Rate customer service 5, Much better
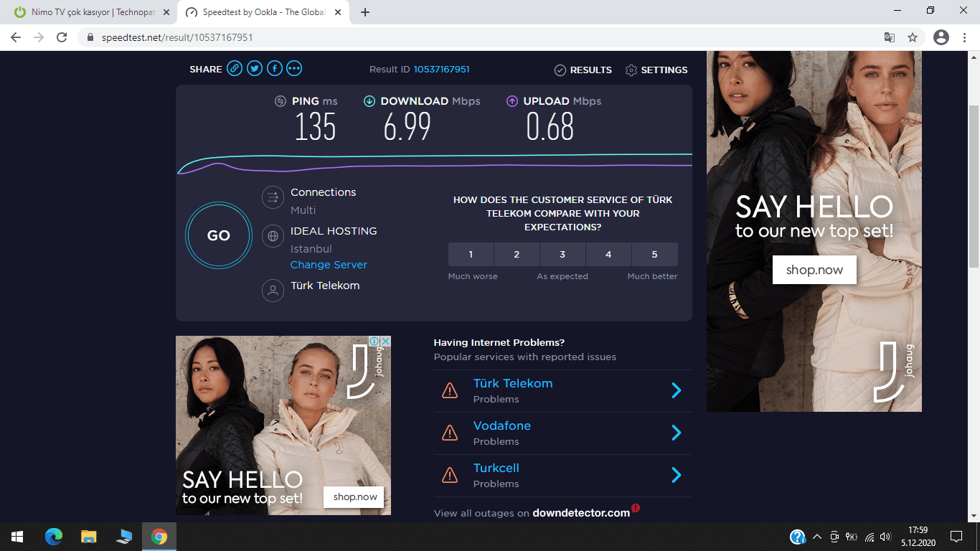The height and width of the screenshot is (551, 980). (654, 255)
